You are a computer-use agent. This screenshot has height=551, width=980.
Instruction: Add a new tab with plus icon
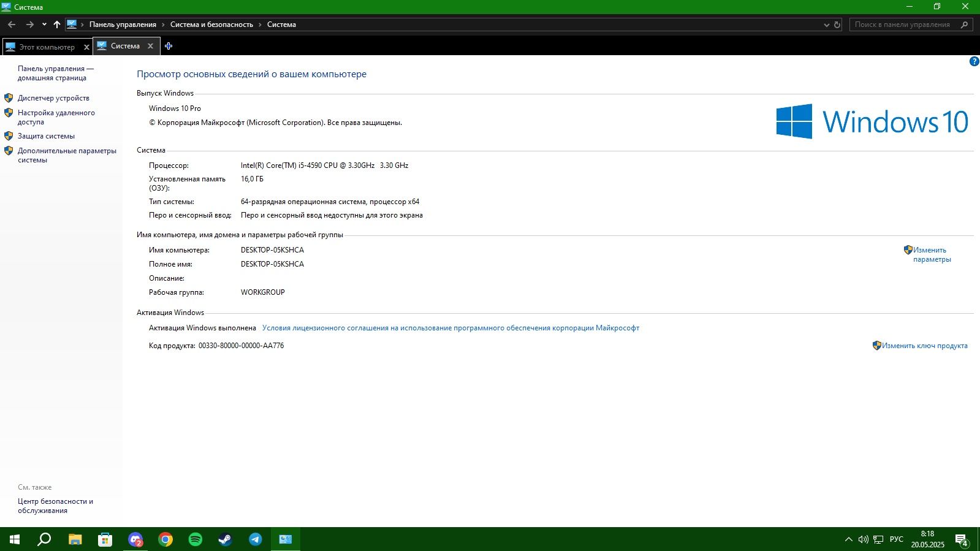[169, 46]
